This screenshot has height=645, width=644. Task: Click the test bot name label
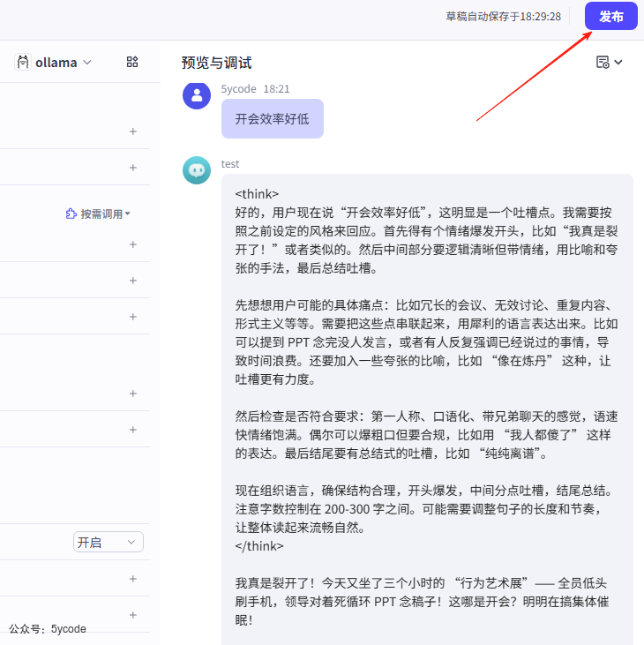click(x=230, y=164)
